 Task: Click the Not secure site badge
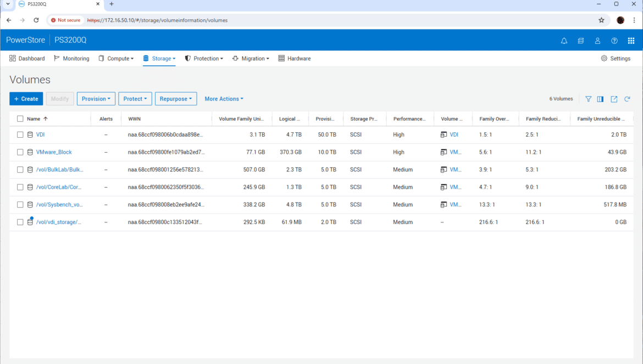tap(65, 20)
